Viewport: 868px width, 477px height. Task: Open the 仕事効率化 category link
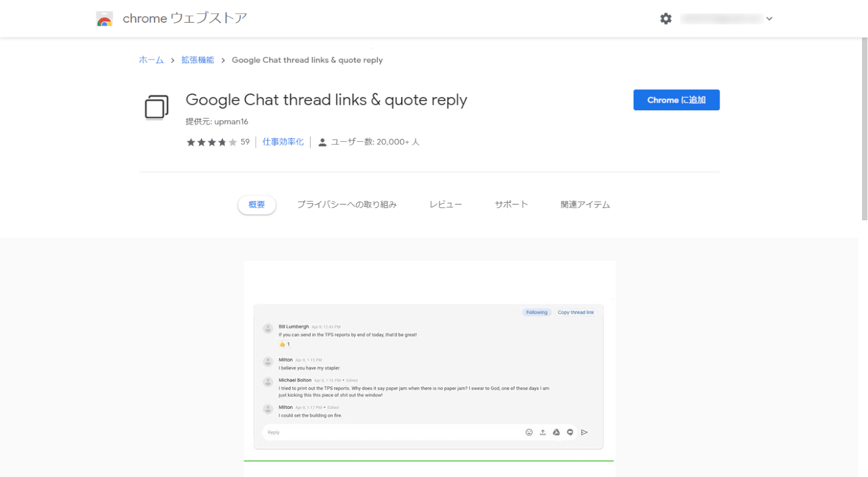[283, 142]
